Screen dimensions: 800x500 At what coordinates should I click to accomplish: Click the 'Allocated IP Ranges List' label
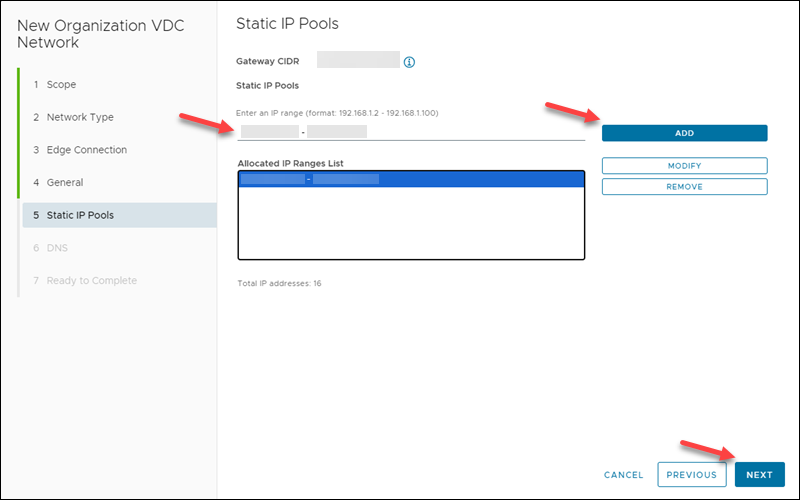[x=290, y=163]
